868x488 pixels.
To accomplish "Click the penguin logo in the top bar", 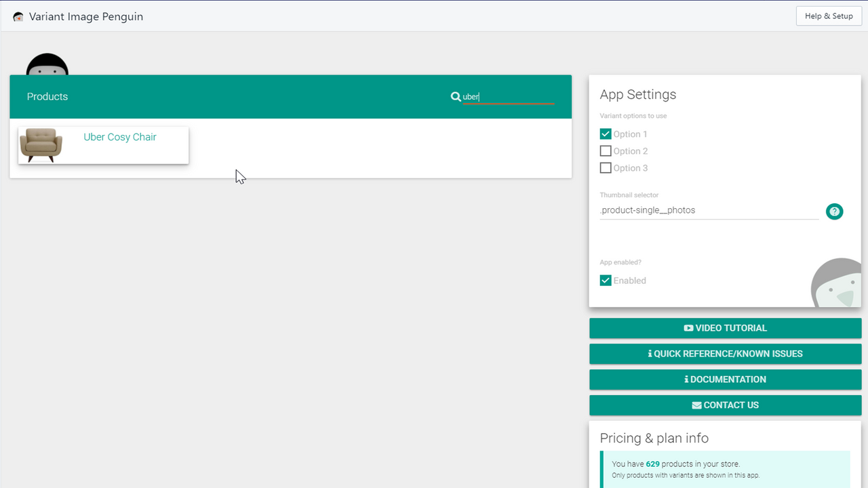I will coord(18,16).
